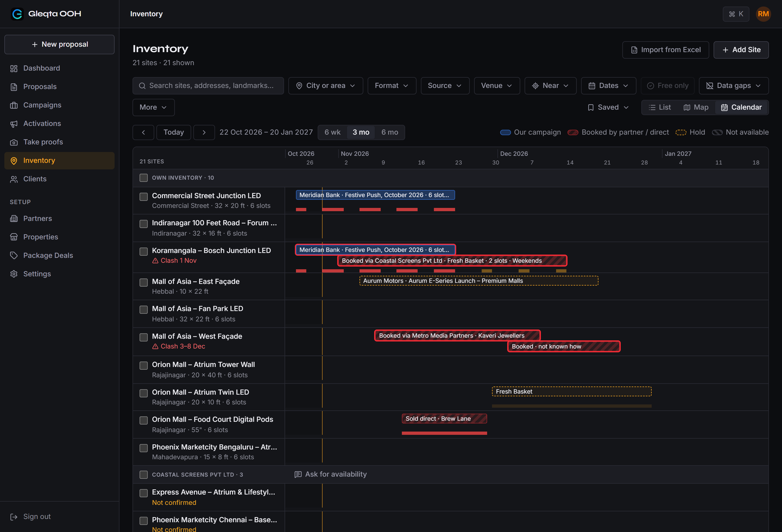Open Settings gear icon in sidebar

point(14,274)
